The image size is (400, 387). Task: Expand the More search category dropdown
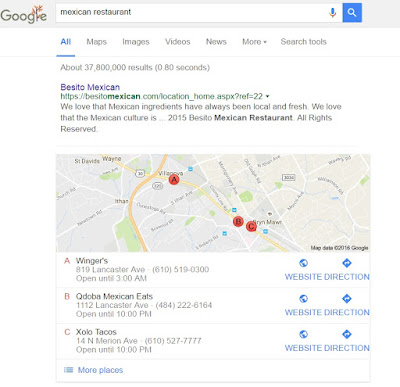click(254, 42)
